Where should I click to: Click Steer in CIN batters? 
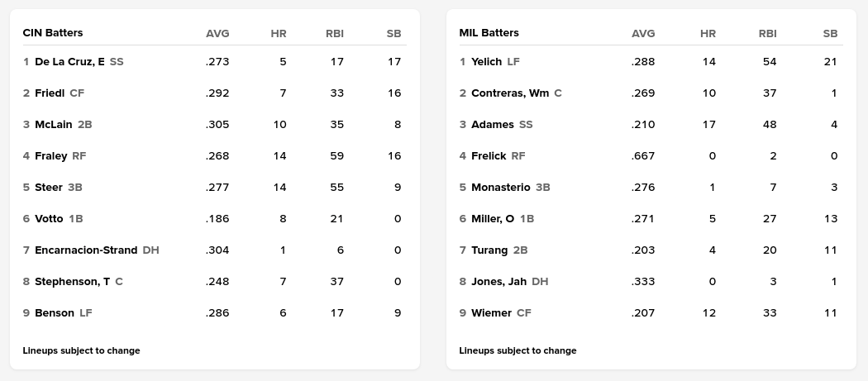click(x=49, y=188)
